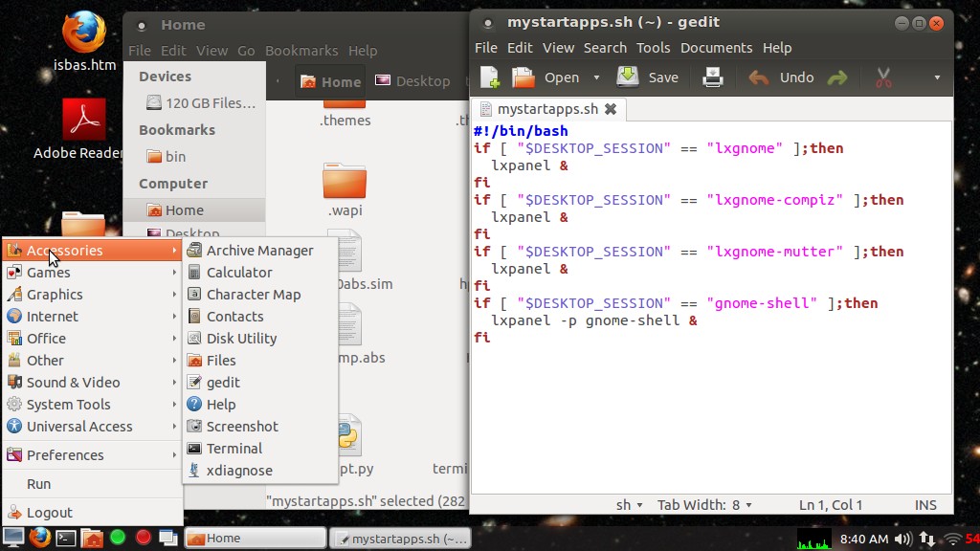Close the mystartapps.sh document tab
This screenshot has width=980, height=551.
[x=611, y=109]
